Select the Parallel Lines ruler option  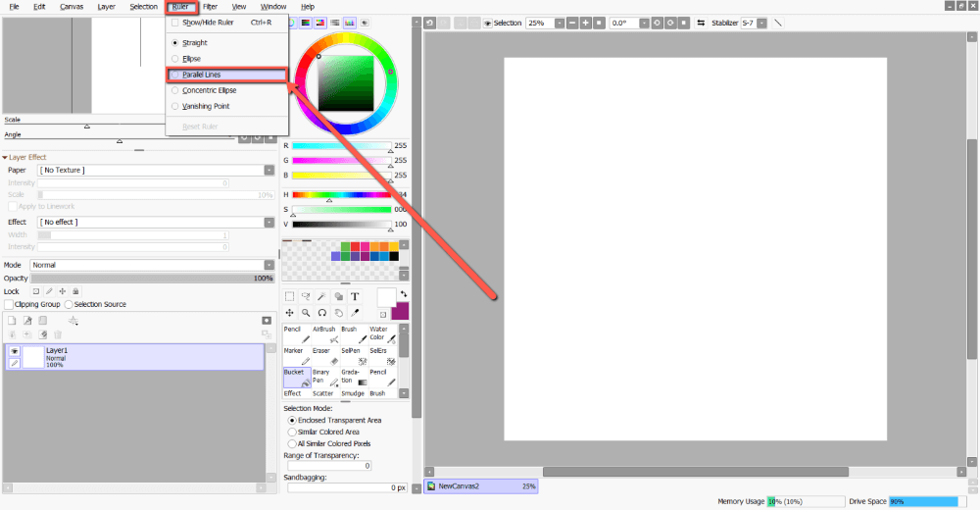click(227, 75)
